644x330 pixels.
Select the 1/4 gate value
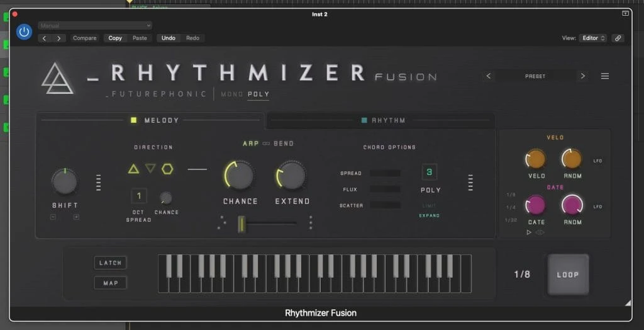[511, 207]
